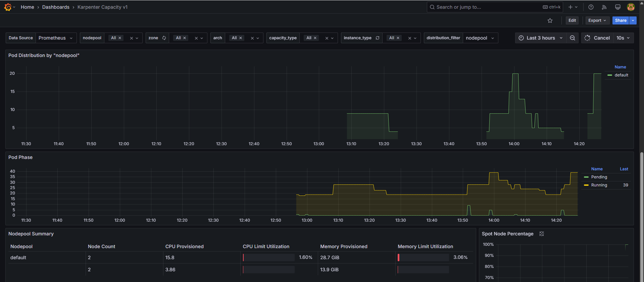Expand the nodepool filter dropdown
Screen dimensions: 644x282
tap(137, 38)
